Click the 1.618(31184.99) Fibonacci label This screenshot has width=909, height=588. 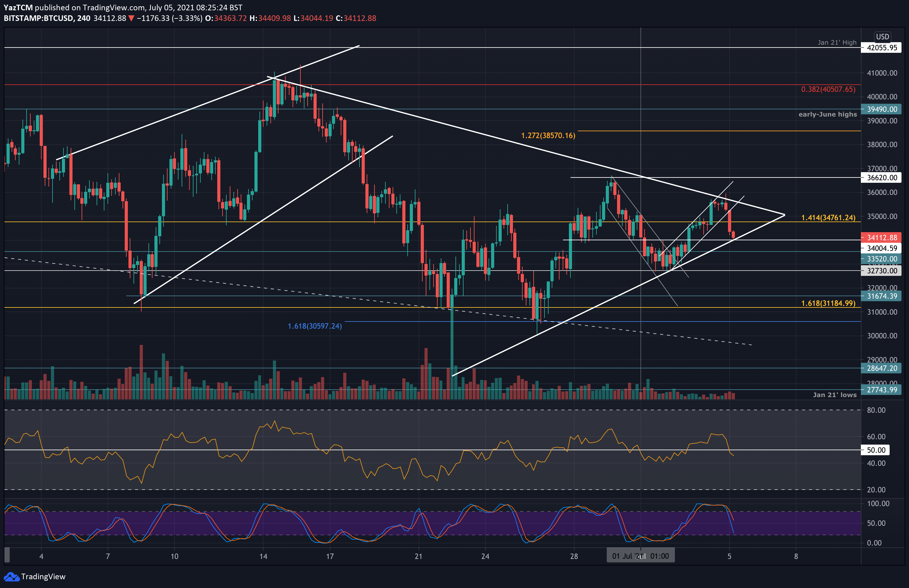pos(828,303)
